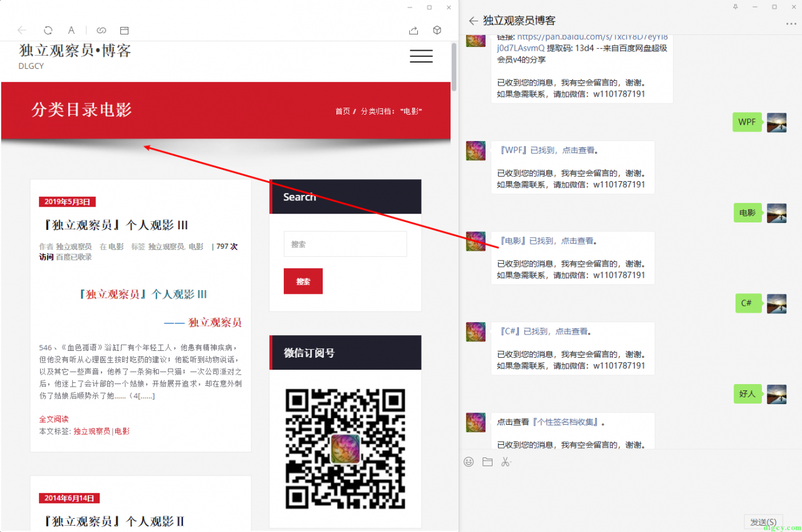
Task: Click chat title 独立观察员博客
Action: 519,21
